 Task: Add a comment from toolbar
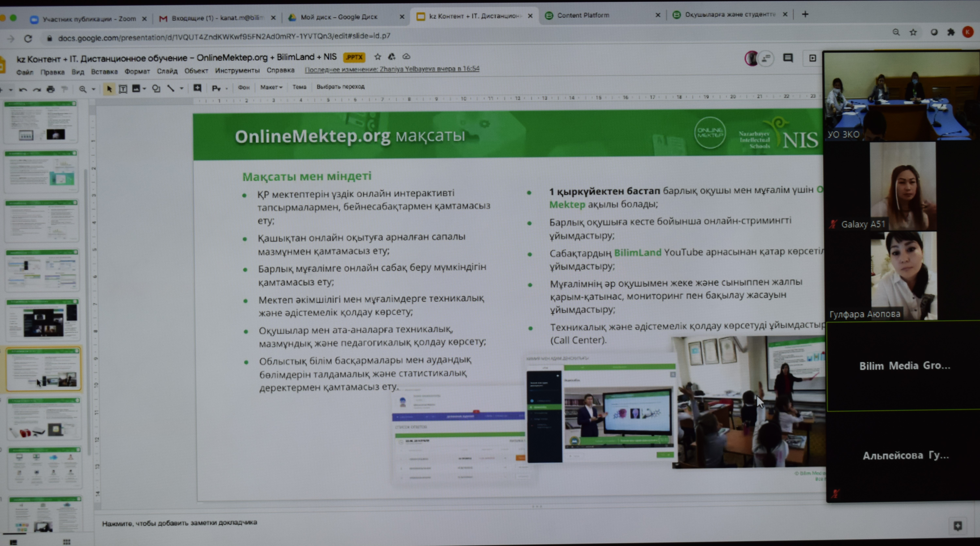coord(197,88)
